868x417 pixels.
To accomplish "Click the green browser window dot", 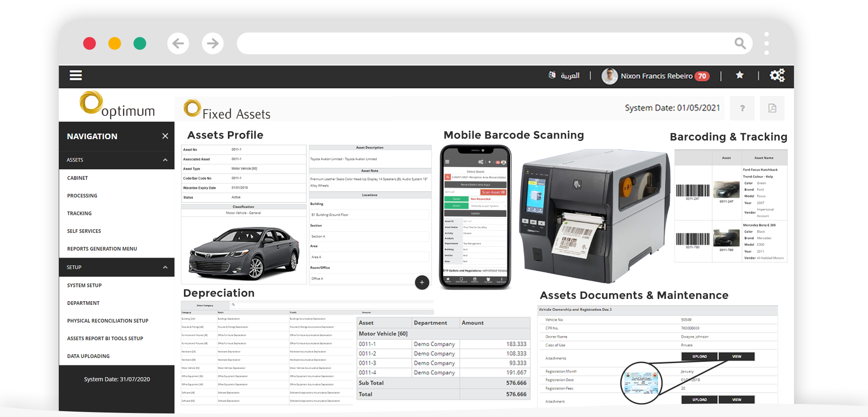I will pyautogui.click(x=140, y=44).
